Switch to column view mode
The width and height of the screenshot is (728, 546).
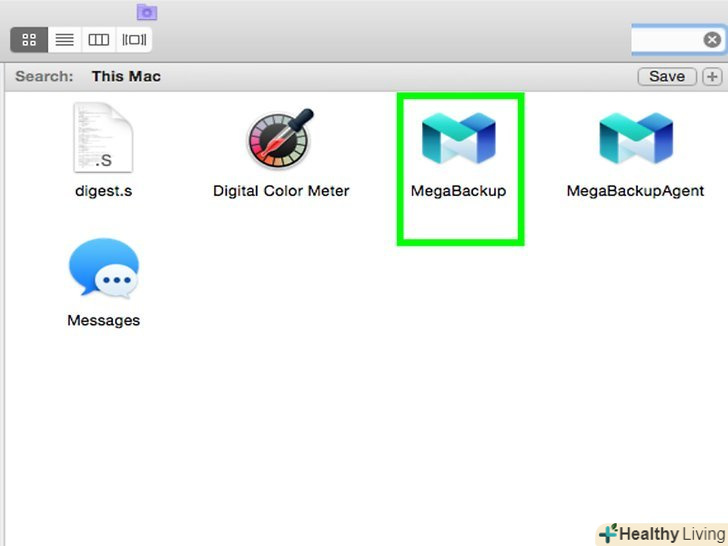(99, 39)
